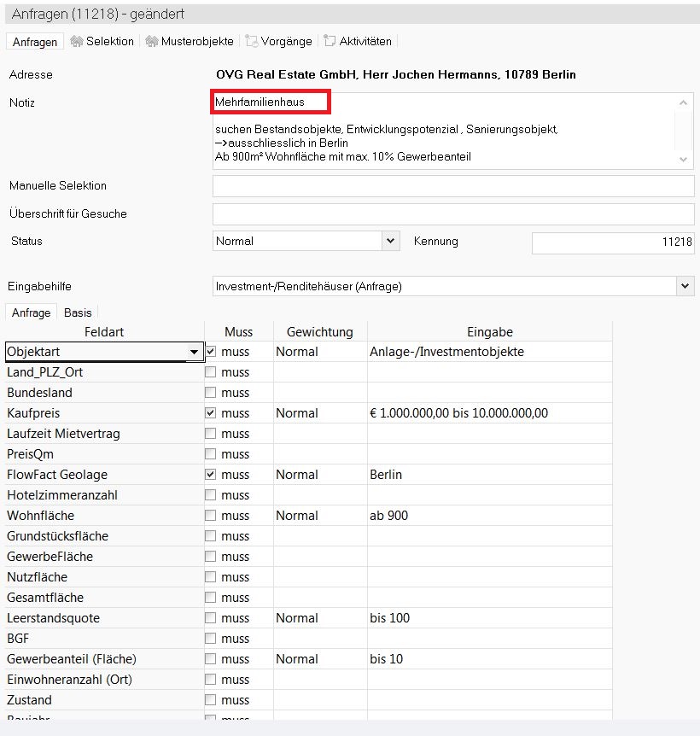Select the Kaufpreis Eingabe cell

coord(489,413)
